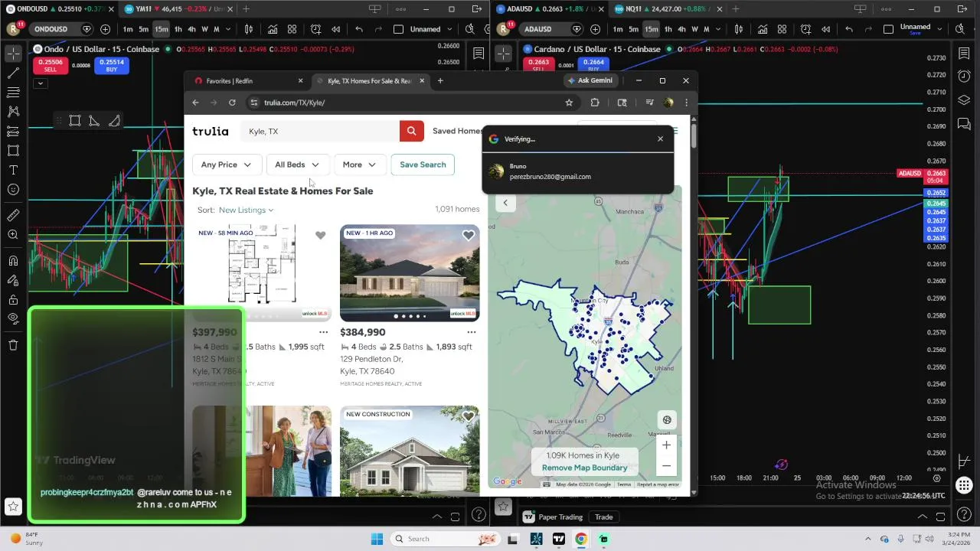Click the Save Search button
This screenshot has width=980, height=551.
coord(423,165)
